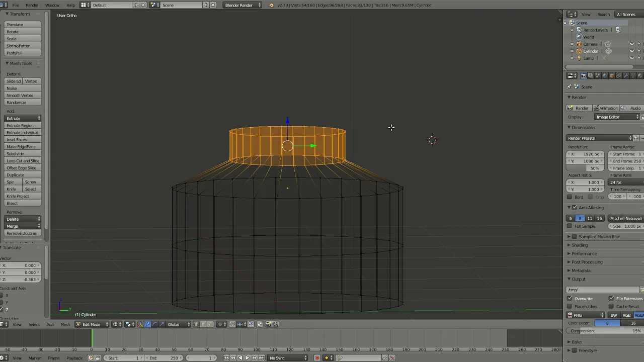Toggle the 3D manipulator widget icon

(140, 324)
